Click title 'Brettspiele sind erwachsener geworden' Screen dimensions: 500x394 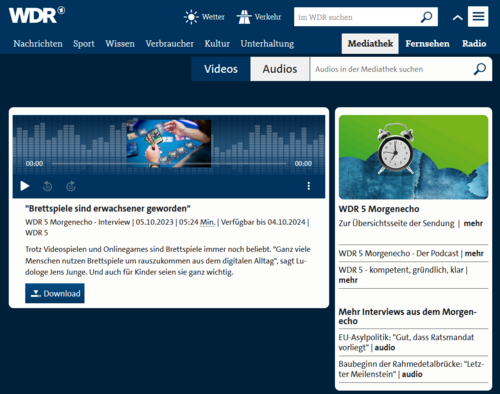click(108, 209)
